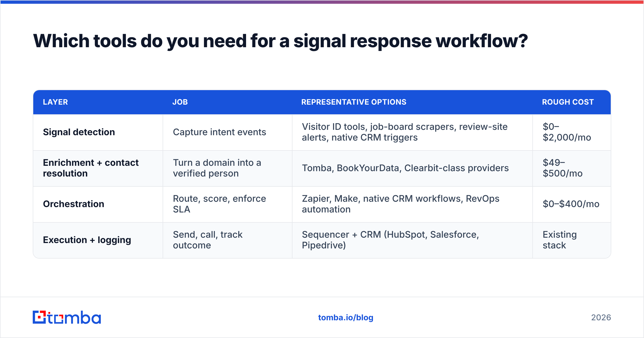
Task: Click the 2026 year label
Action: pos(601,318)
